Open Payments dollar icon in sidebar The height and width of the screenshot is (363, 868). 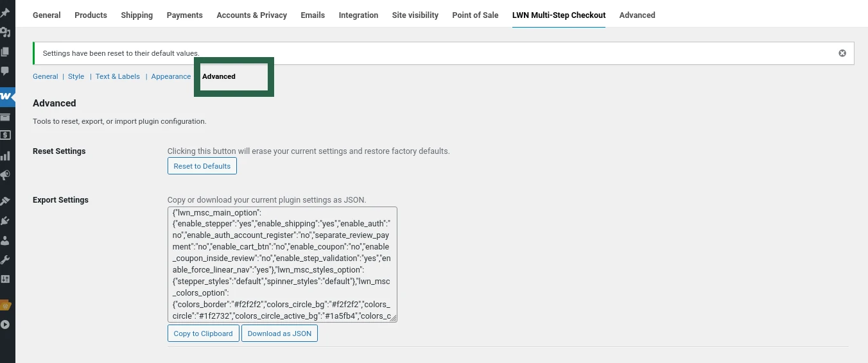pos(5,135)
